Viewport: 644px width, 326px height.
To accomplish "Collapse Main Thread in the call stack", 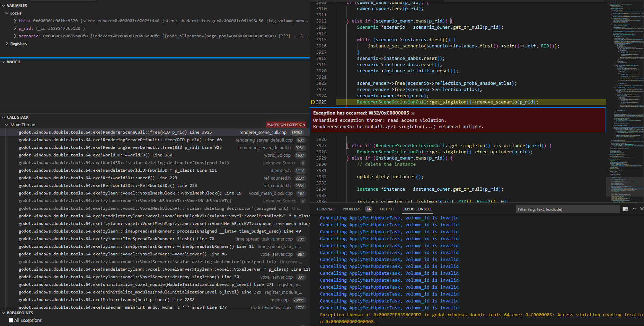I will pyautogui.click(x=6, y=125).
